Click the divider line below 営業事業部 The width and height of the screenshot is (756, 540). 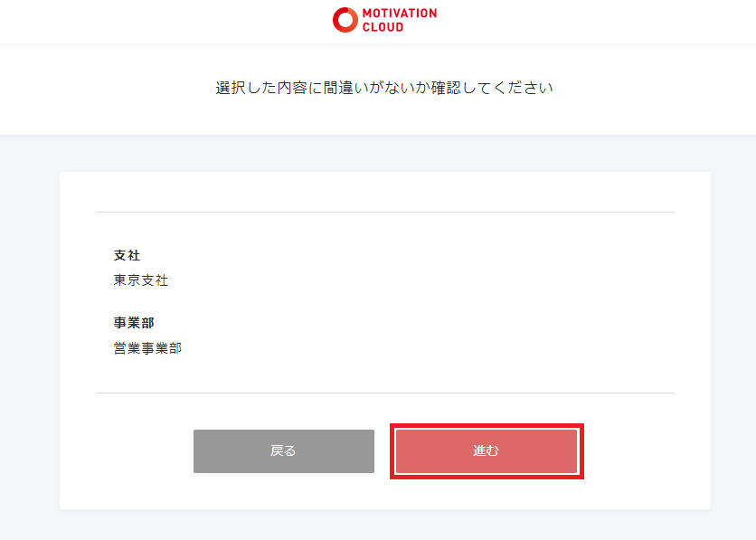pyautogui.click(x=384, y=393)
